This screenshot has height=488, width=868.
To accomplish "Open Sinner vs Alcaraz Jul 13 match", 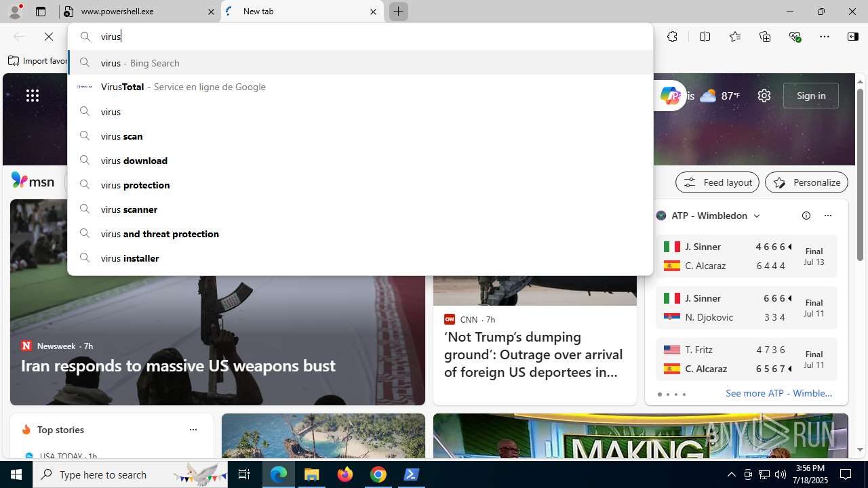I will (x=747, y=256).
